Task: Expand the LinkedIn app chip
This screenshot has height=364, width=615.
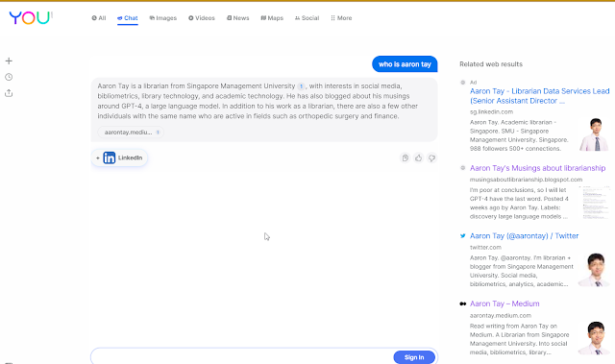Action: coord(119,158)
